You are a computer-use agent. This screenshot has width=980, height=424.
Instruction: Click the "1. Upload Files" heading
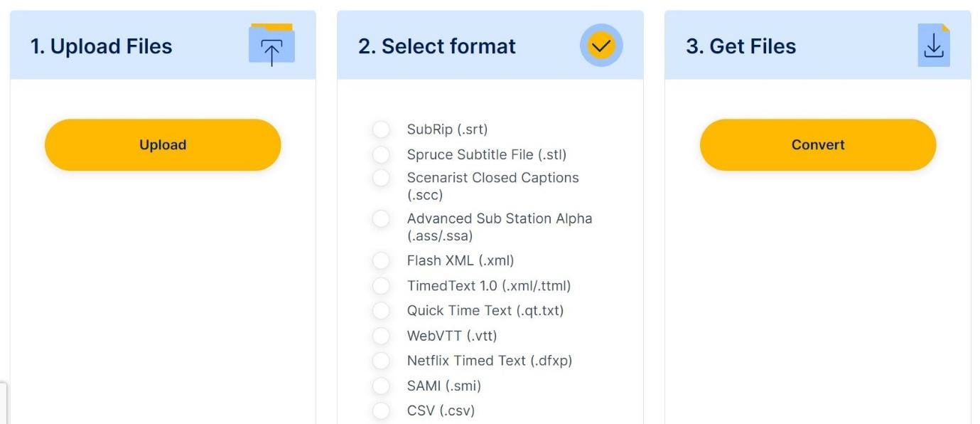101,46
